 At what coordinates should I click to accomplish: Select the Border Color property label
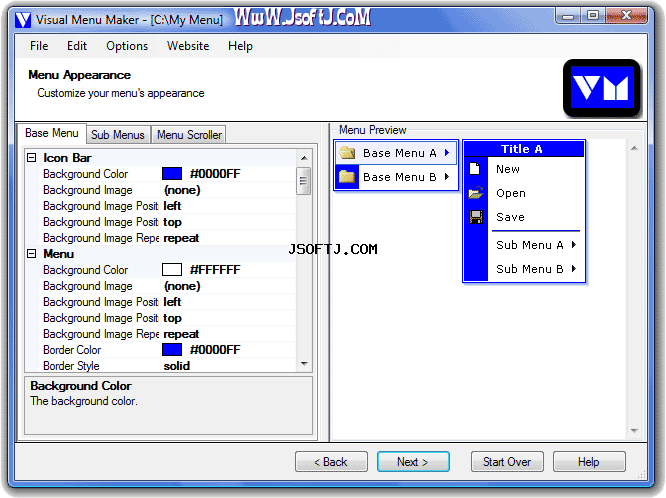click(72, 350)
